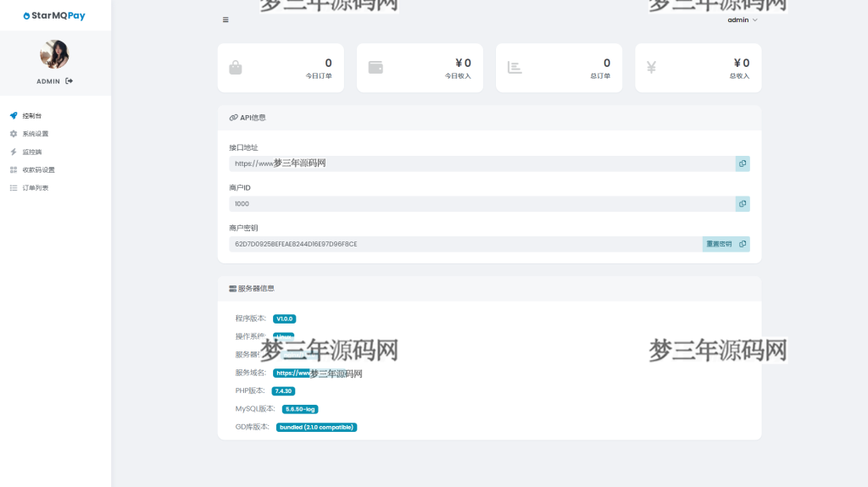Click the GD库版本 label
Screen dimensions: 868x487
pyautogui.click(x=253, y=427)
